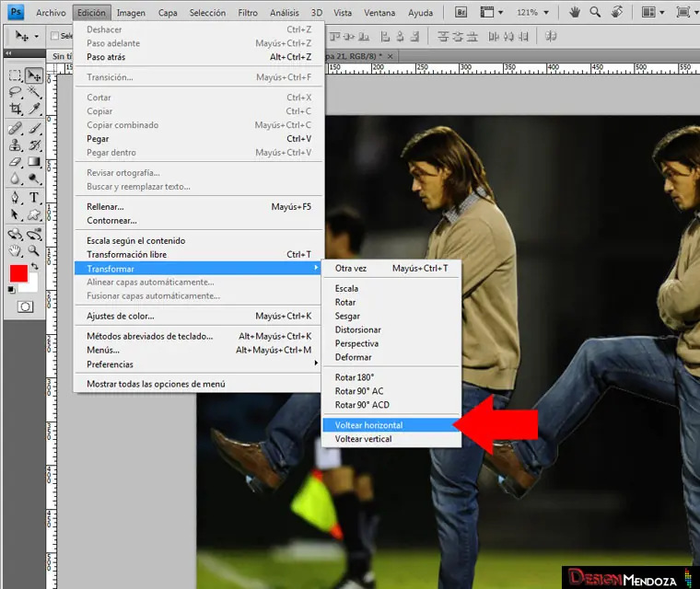Image resolution: width=700 pixels, height=589 pixels.
Task: Click the Hand icon in application bar
Action: click(x=575, y=12)
